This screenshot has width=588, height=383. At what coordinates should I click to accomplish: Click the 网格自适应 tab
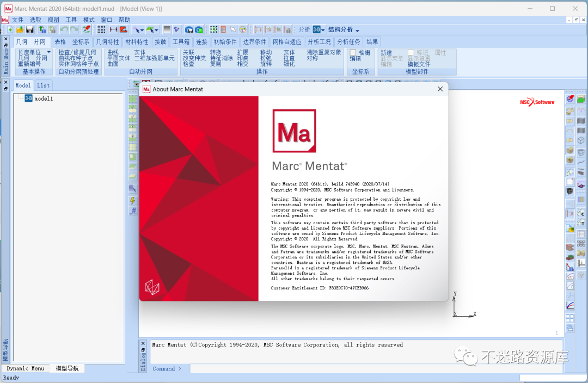[287, 42]
